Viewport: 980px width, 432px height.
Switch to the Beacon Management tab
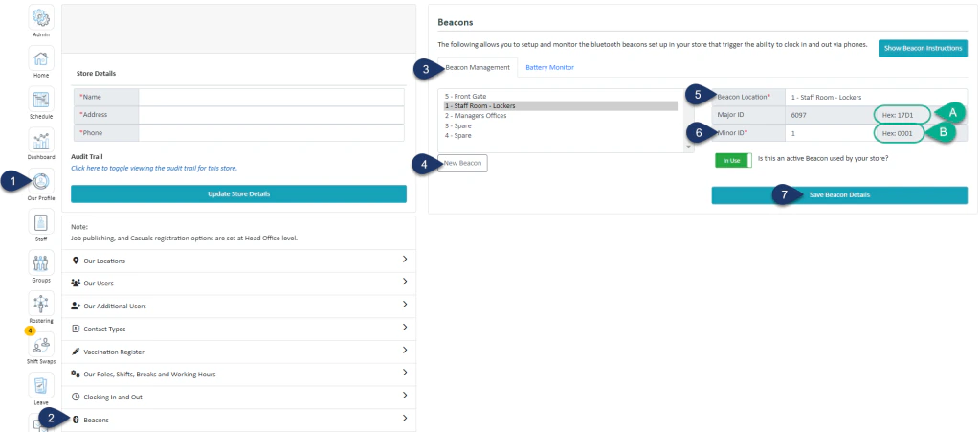point(478,67)
